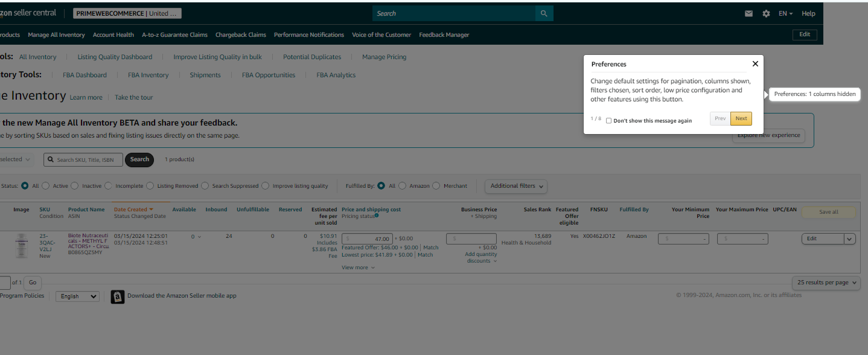Open the Manage Pricing link
This screenshot has width=868, height=355.
click(x=385, y=57)
